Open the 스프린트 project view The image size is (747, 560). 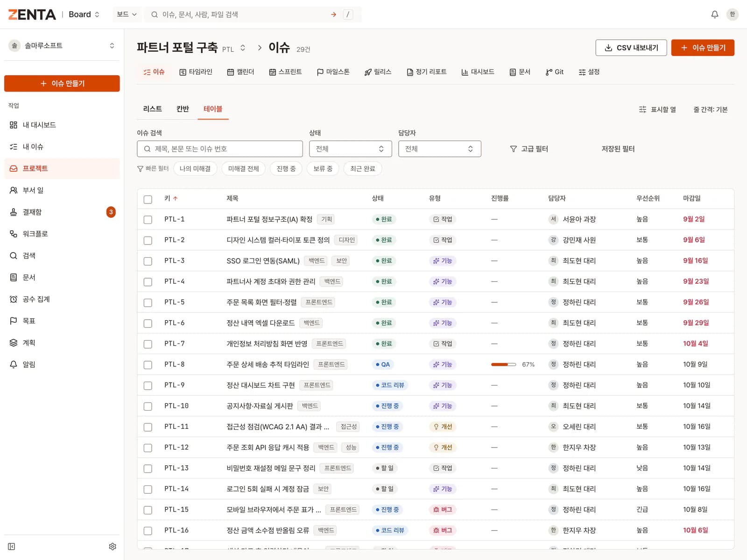tap(285, 72)
